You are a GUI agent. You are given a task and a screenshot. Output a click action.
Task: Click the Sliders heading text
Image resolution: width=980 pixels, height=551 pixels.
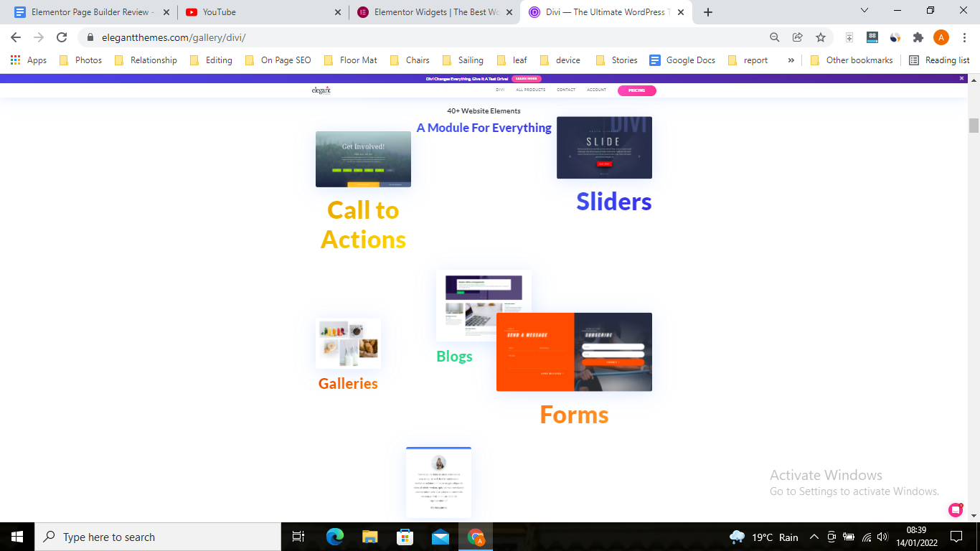coord(614,202)
